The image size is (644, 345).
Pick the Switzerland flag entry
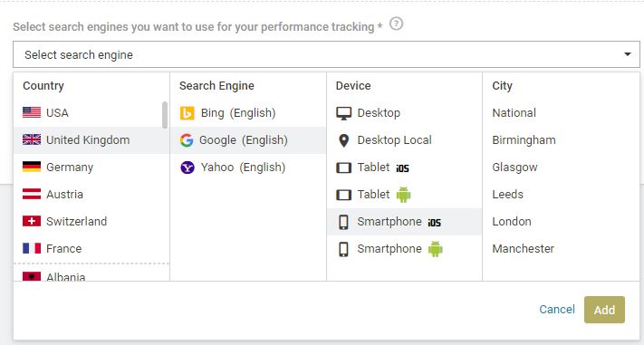[91, 221]
